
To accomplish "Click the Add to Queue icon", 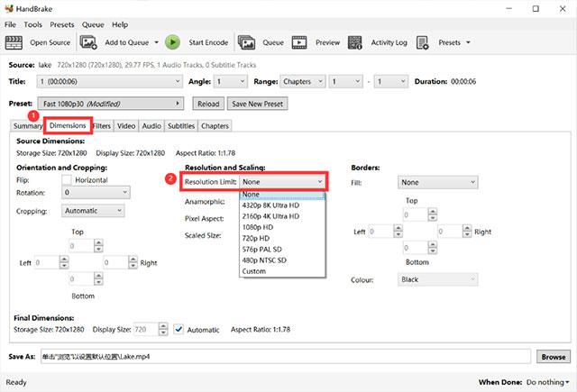I will coord(88,42).
